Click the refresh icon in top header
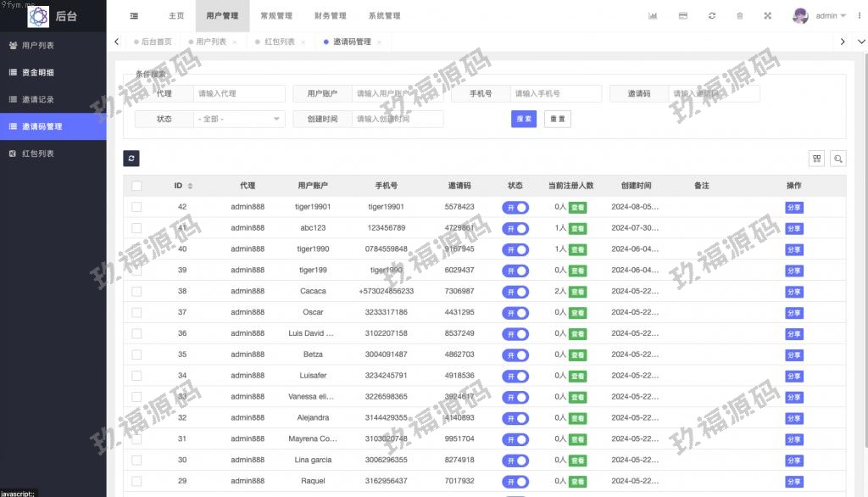868x497 pixels. click(712, 16)
